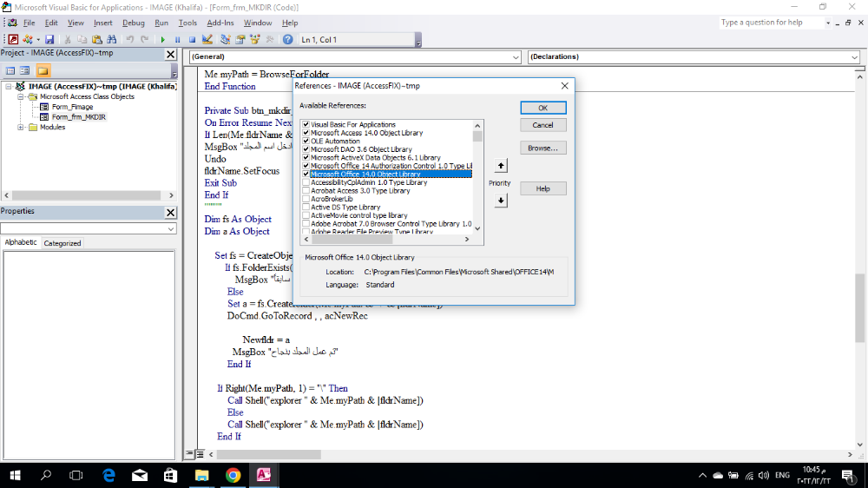Viewport: 868px width, 488px height.
Task: Open the Insert Module dropdown arrow
Action: click(38, 39)
